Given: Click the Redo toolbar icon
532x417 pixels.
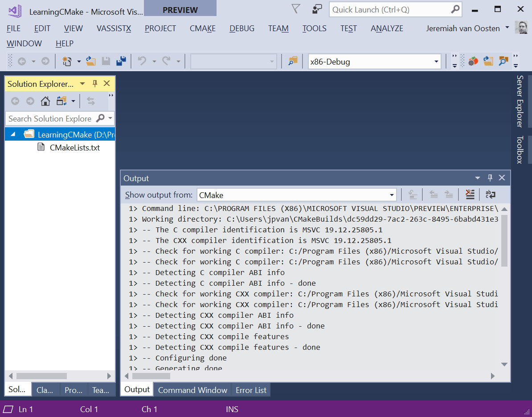Looking at the screenshot, I should tap(166, 61).
